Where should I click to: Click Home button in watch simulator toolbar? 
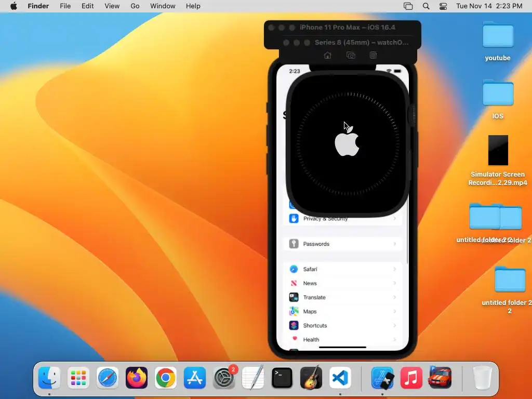(327, 55)
